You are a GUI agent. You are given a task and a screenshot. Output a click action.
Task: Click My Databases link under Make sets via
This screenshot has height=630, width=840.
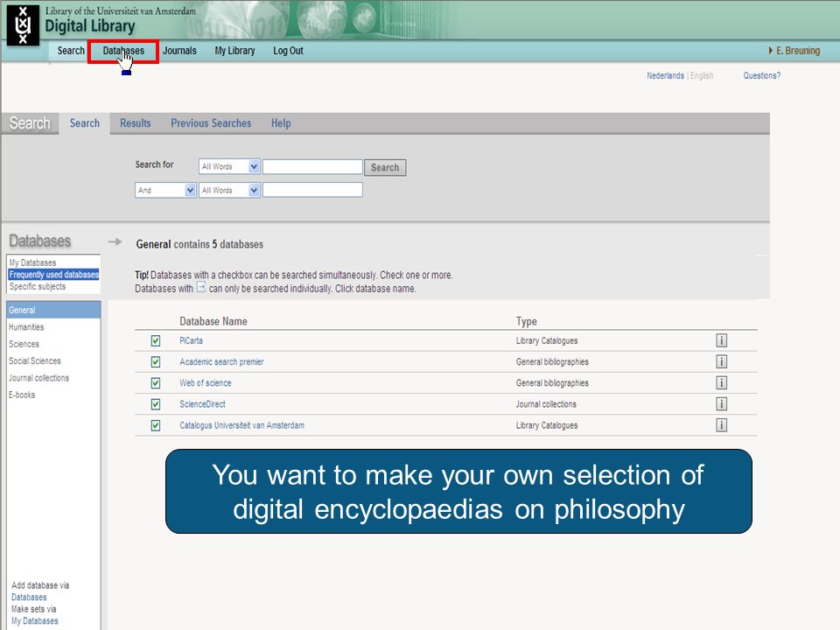35,621
